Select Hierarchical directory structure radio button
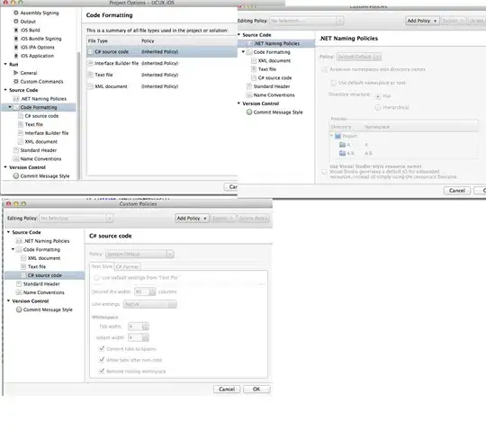 click(x=378, y=108)
